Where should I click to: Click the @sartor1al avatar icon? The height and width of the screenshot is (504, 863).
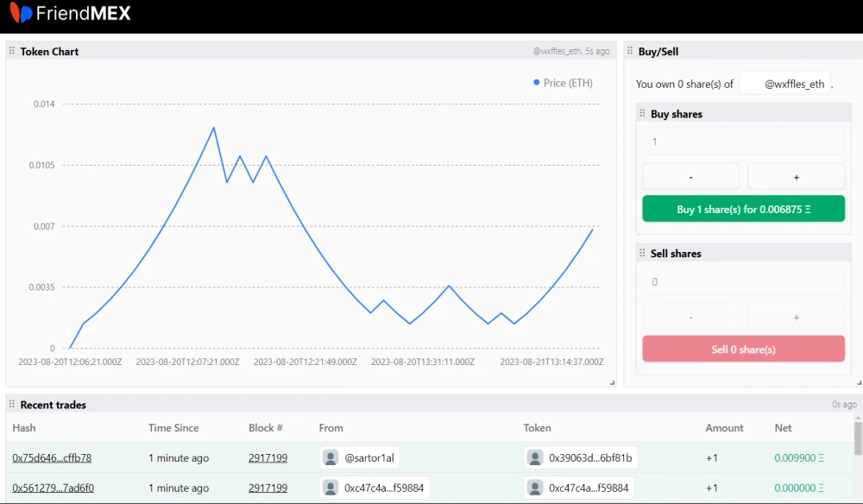pos(331,457)
